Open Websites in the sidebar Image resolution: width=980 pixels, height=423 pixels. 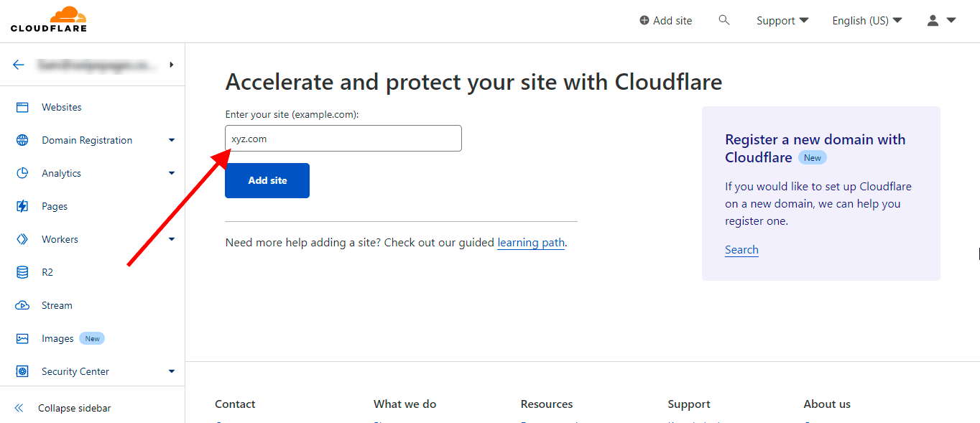(x=62, y=107)
